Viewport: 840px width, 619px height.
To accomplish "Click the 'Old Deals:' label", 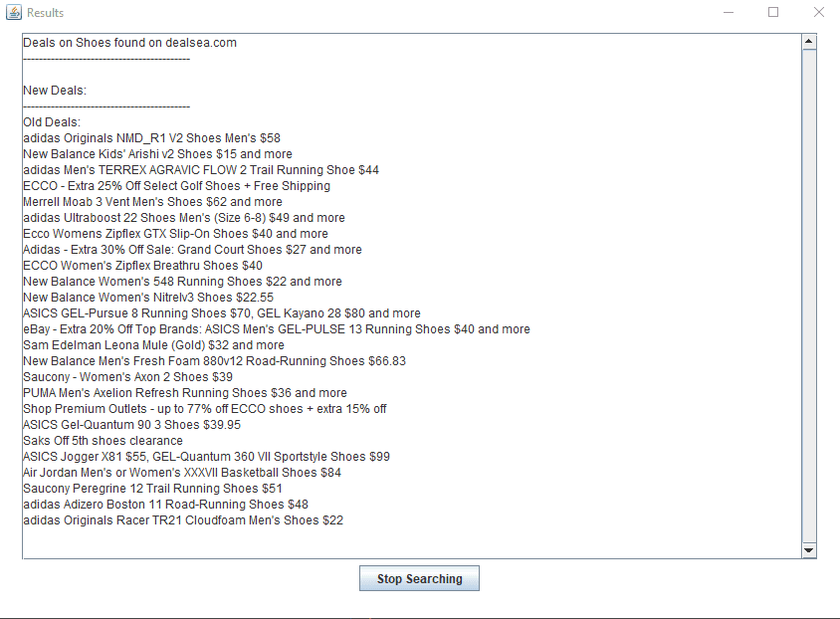I will 52,122.
